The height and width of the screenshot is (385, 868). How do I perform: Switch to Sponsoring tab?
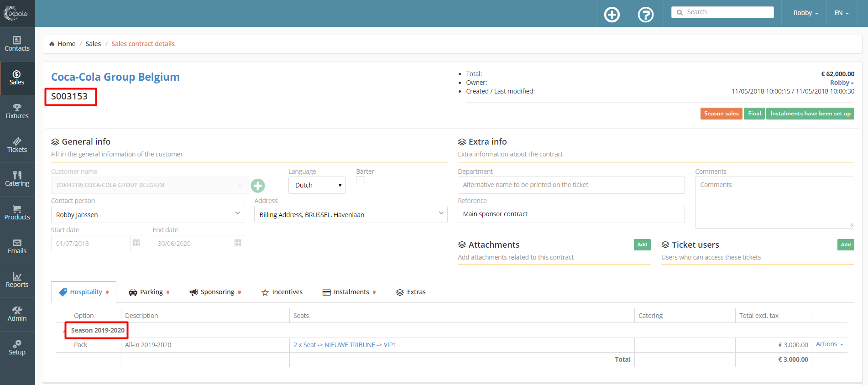tap(215, 292)
